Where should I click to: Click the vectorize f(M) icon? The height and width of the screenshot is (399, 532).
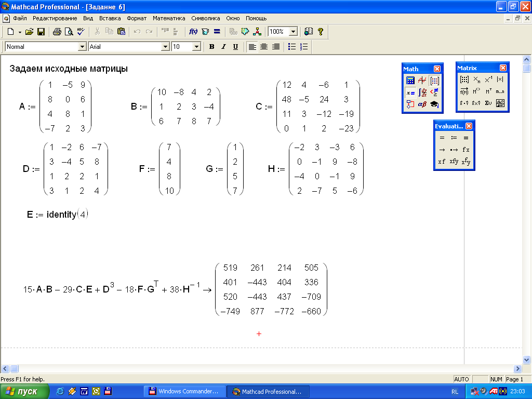464,91
